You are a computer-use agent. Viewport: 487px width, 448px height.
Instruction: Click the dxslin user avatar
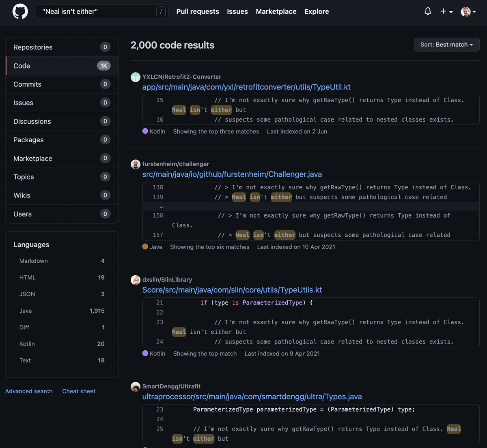tap(136, 280)
